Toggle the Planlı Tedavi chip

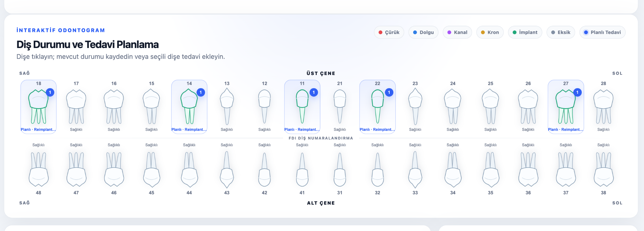pos(602,32)
